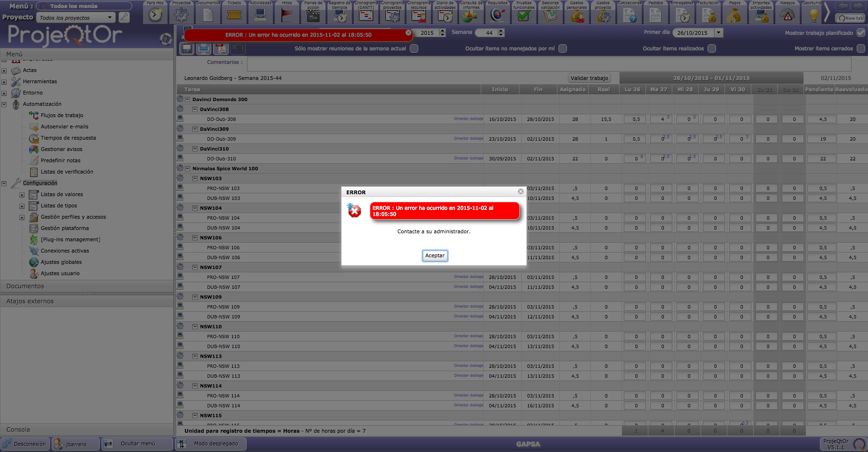Dismiss the red error banner at top
The image size is (868, 452).
pos(408,33)
